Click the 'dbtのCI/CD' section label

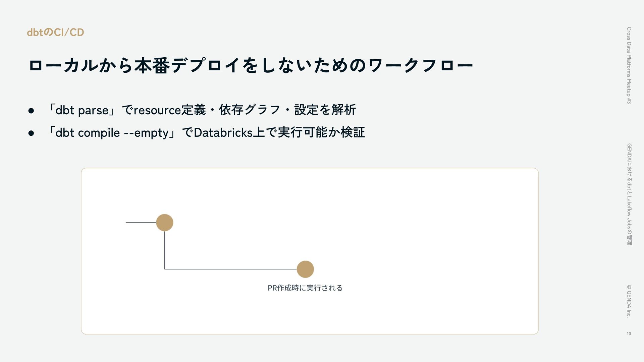[55, 32]
